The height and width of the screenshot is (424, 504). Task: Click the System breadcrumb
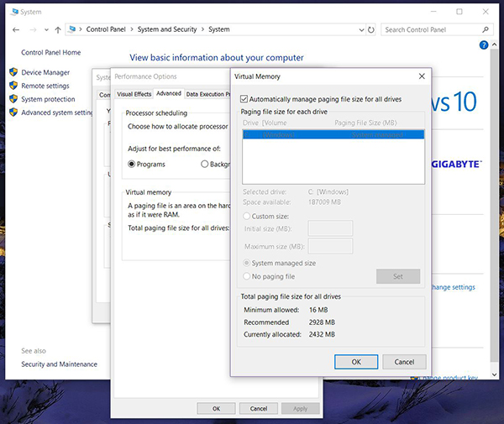(219, 29)
